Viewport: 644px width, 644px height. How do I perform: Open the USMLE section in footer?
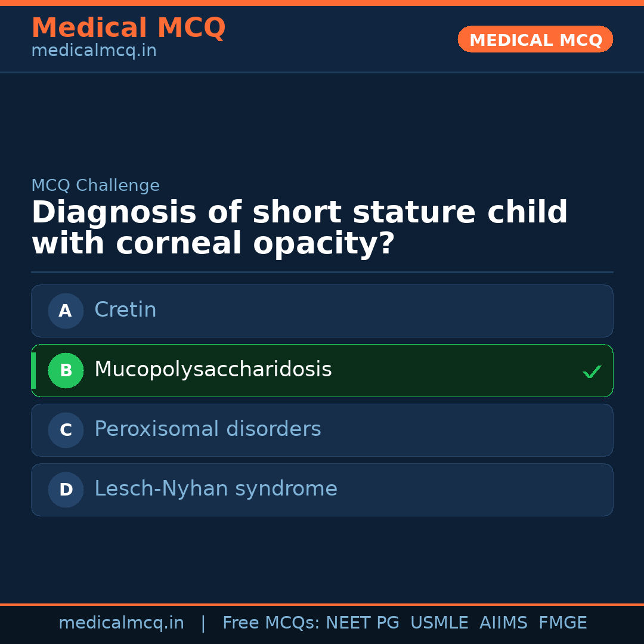point(439,623)
